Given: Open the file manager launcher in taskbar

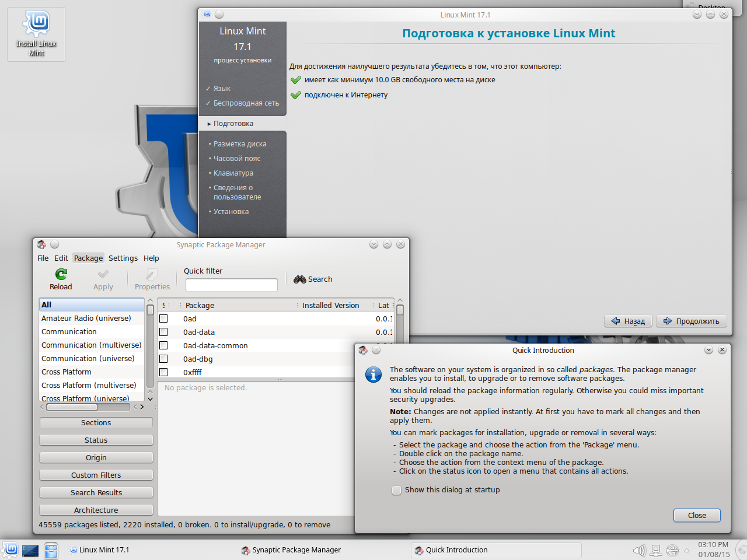Looking at the screenshot, I should (51, 550).
